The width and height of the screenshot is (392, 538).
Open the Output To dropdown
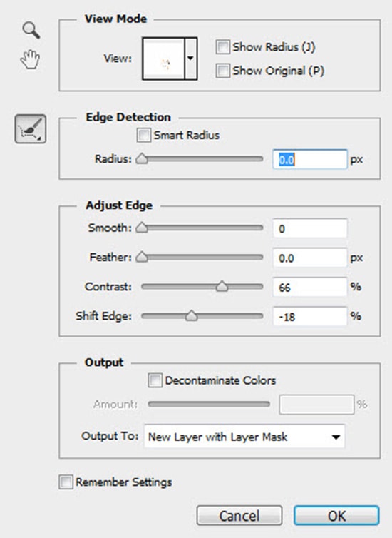coord(244,437)
